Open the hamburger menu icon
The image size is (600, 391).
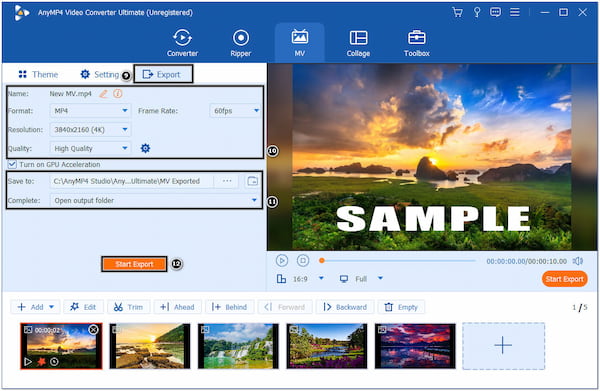[515, 12]
